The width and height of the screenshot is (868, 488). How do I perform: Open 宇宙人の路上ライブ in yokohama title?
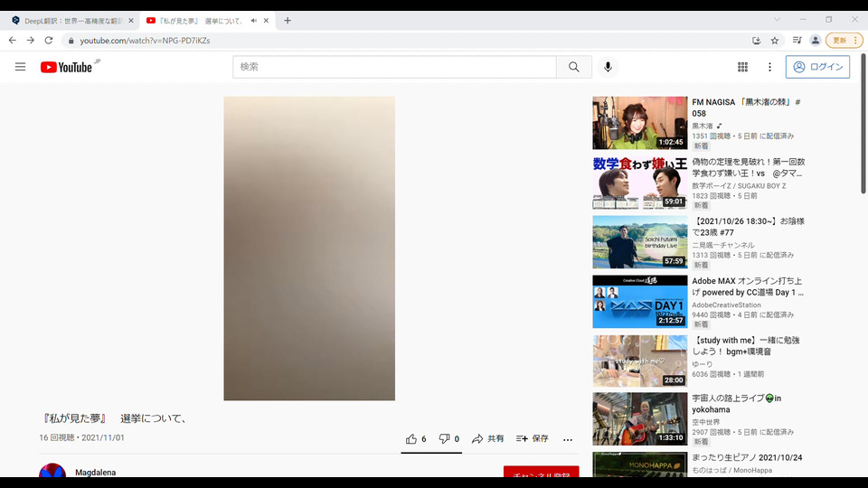[x=736, y=404]
